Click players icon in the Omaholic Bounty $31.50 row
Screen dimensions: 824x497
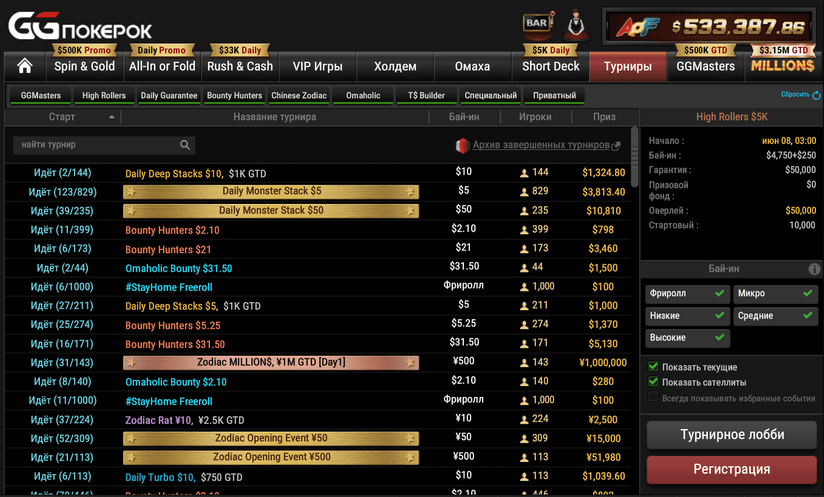[x=524, y=268]
